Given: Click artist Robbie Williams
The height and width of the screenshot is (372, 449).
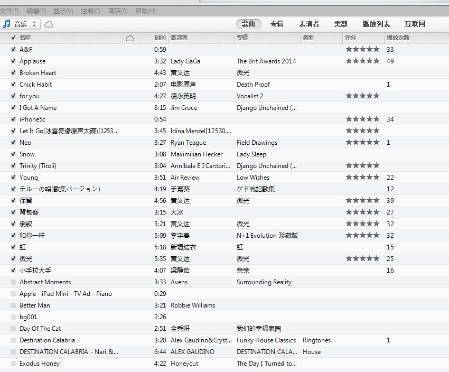Looking at the screenshot, I should (x=193, y=305).
